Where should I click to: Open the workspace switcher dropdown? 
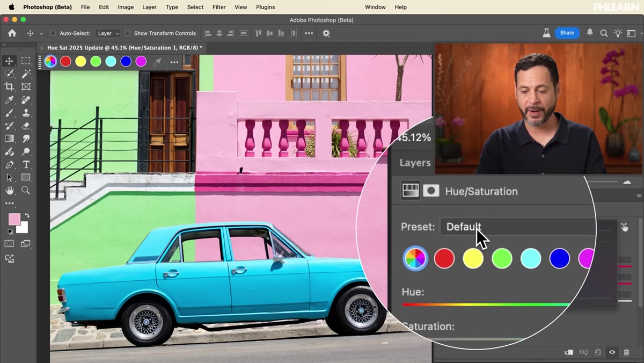click(x=632, y=33)
